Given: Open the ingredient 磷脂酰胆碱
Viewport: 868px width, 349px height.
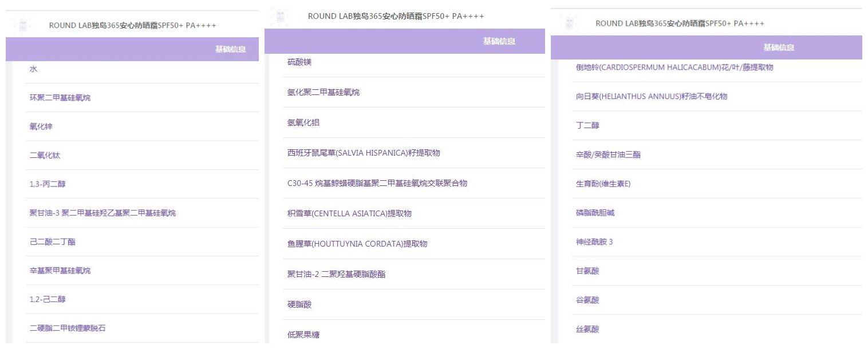Looking at the screenshot, I should [595, 213].
